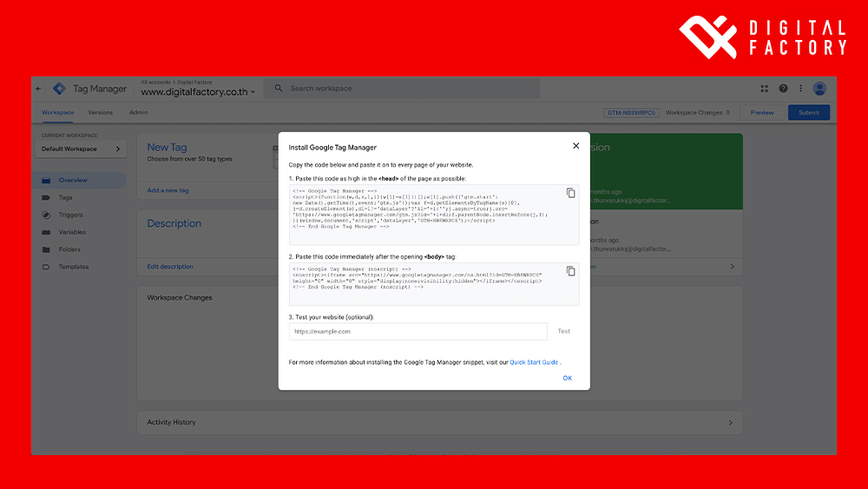The width and height of the screenshot is (868, 489).
Task: Click the Google apps grid icon
Action: (x=765, y=89)
